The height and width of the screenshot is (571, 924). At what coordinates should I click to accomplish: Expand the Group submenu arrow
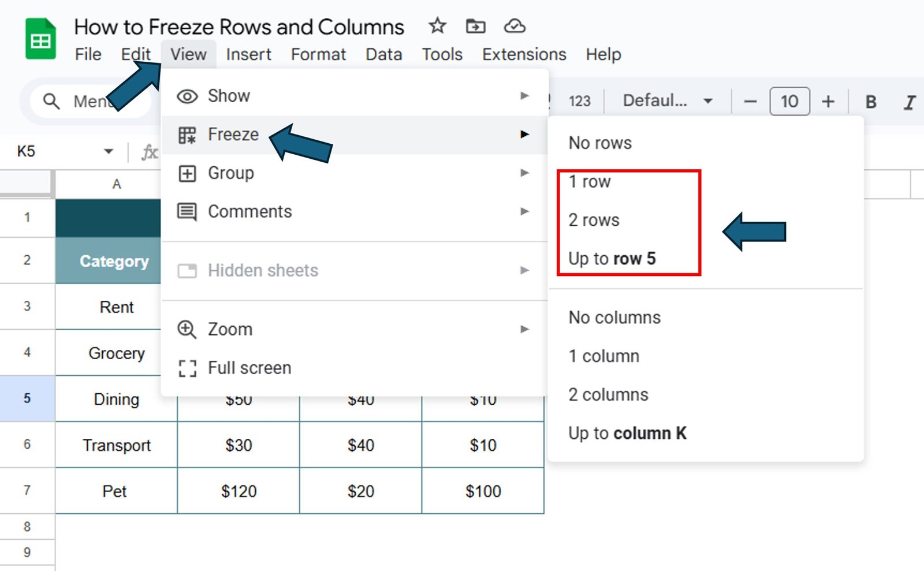pos(524,173)
